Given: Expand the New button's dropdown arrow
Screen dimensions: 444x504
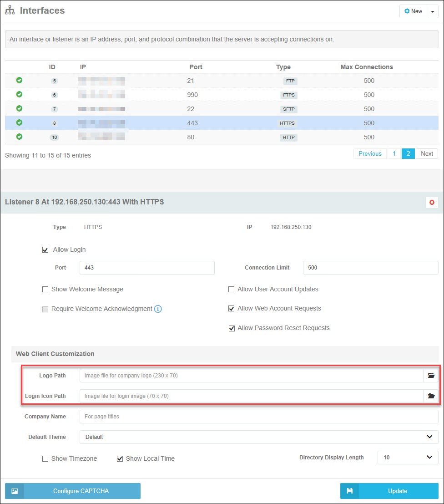Looking at the screenshot, I should point(433,11).
